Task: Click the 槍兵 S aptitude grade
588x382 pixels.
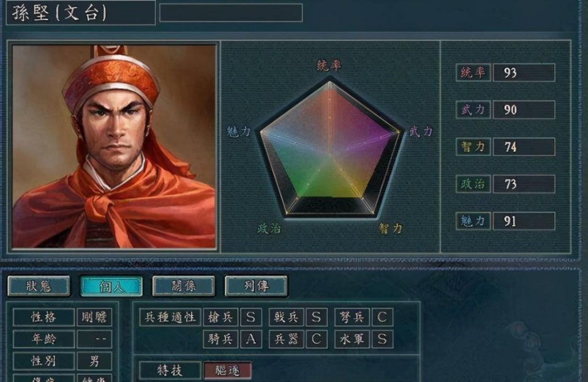Action: (x=251, y=317)
